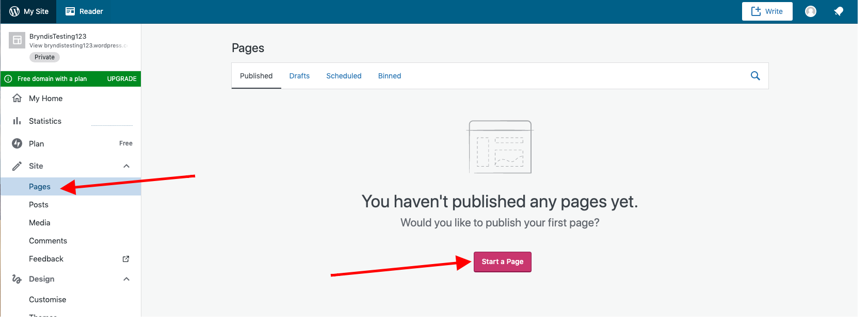The image size is (868, 327).
Task: Click the Write post icon
Action: pos(756,11)
